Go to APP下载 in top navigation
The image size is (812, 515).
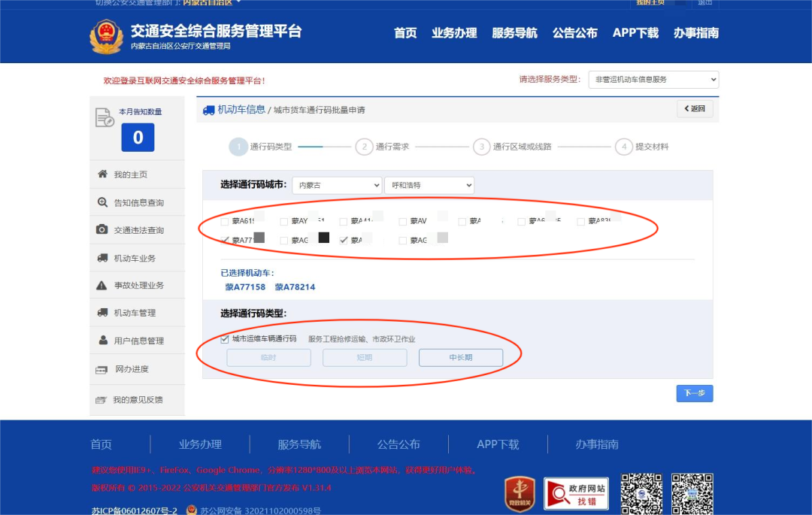coord(635,33)
